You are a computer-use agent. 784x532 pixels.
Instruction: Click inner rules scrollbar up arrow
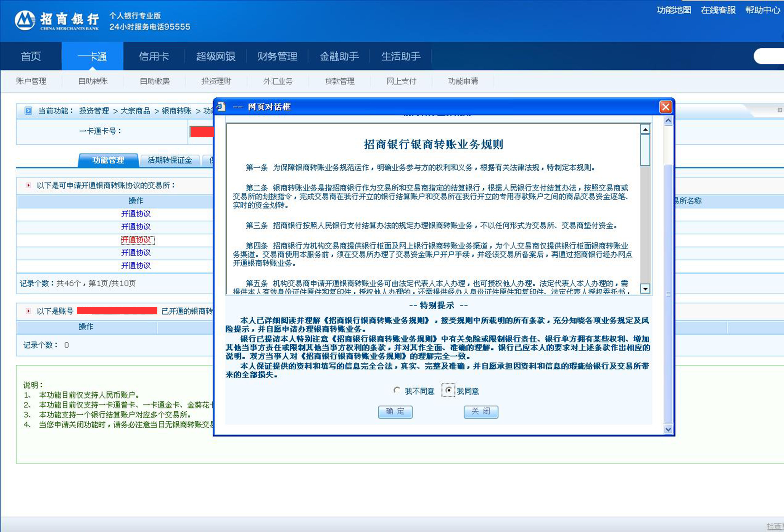645,129
